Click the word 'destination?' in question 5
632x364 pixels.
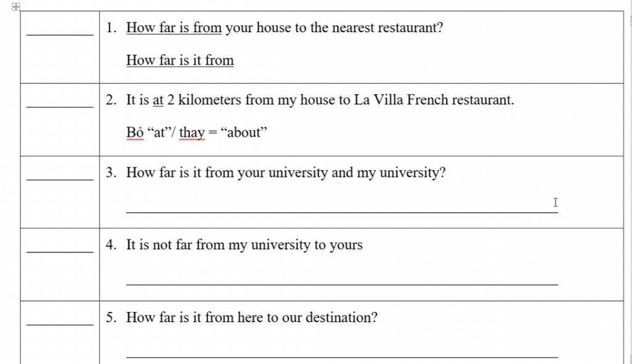click(341, 317)
